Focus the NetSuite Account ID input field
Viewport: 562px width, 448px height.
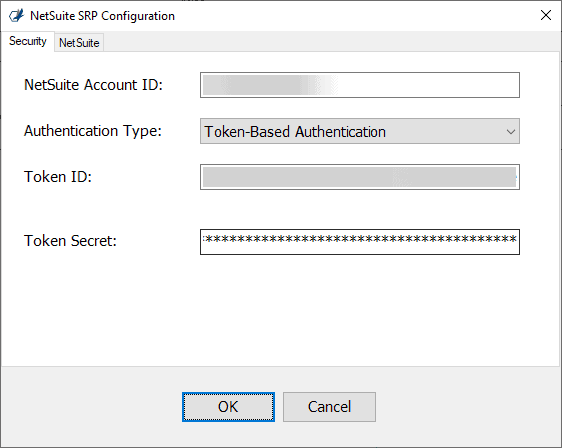[360, 85]
